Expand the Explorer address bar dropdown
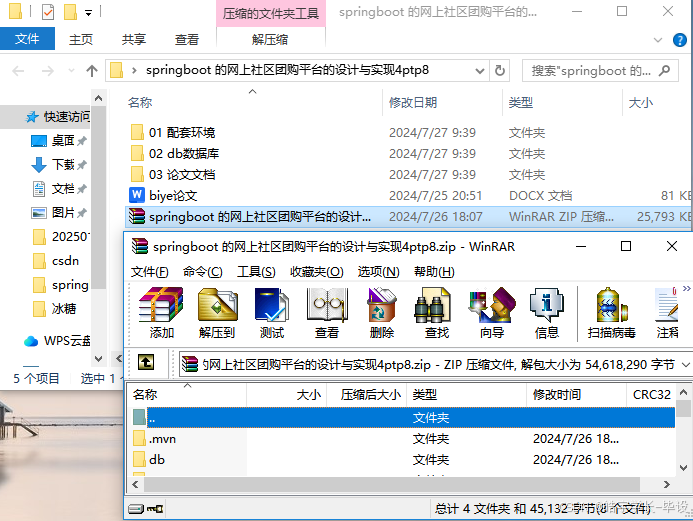The height and width of the screenshot is (521, 693). click(x=480, y=71)
